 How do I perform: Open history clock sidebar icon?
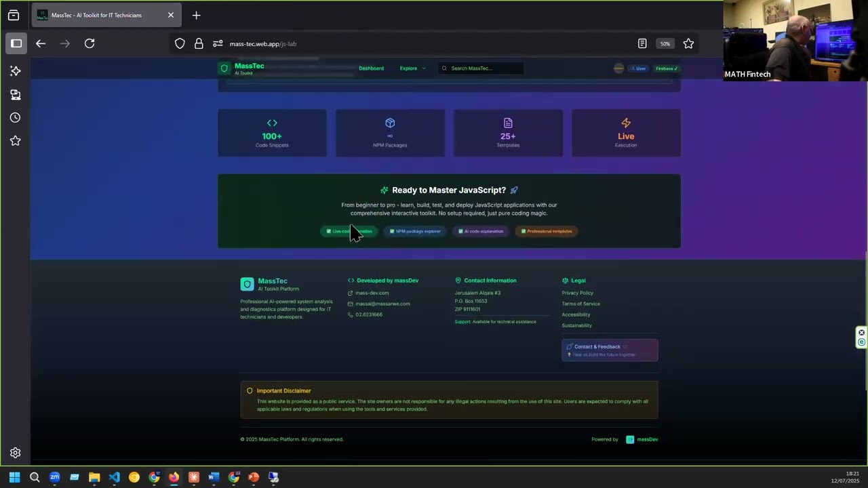(x=16, y=118)
